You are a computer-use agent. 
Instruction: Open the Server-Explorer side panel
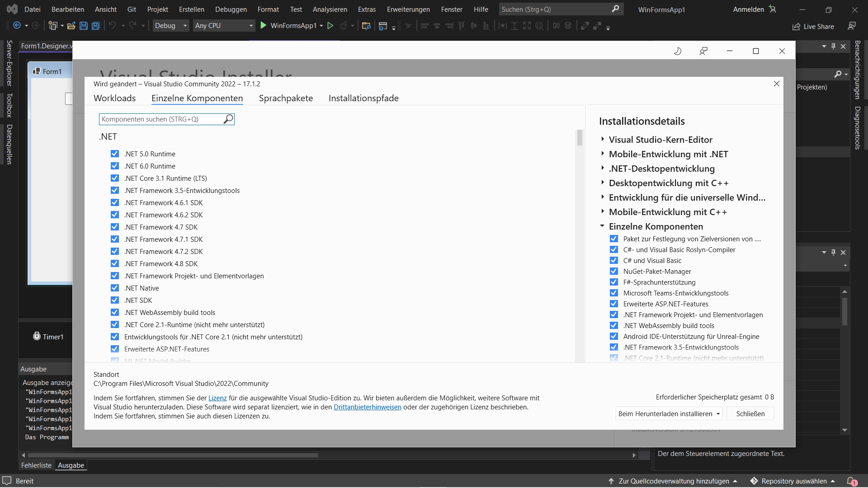9,63
